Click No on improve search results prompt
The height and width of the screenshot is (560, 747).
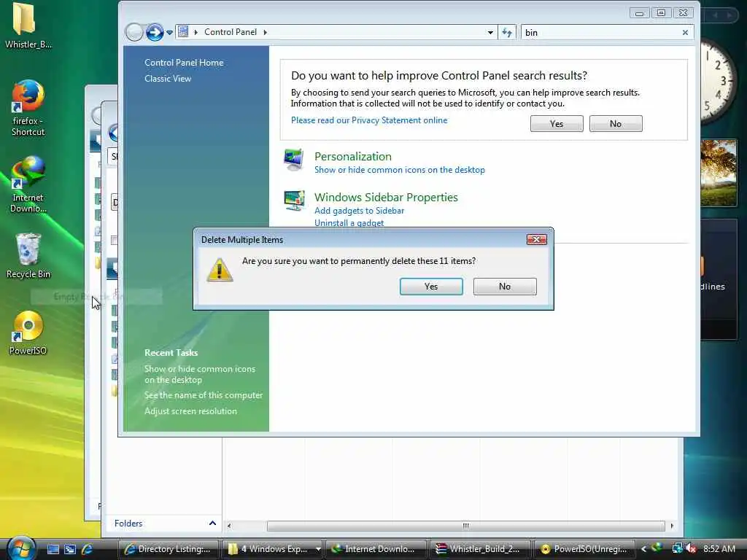(x=616, y=124)
